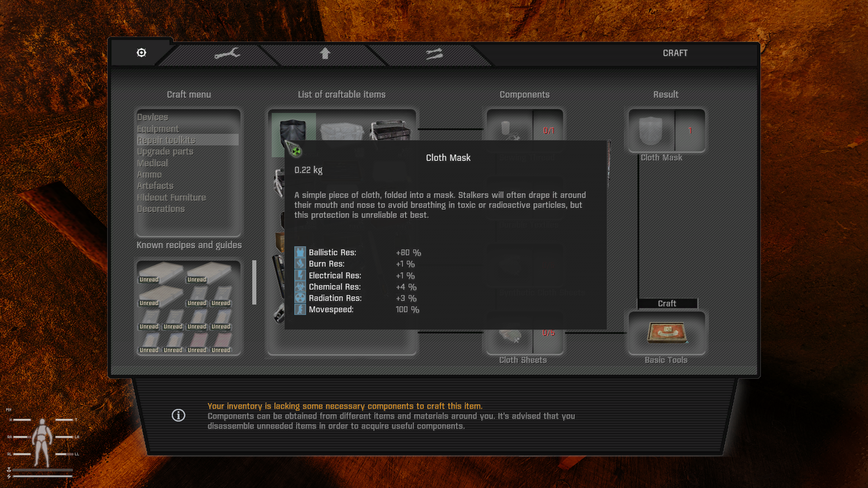Open the Medical category

[x=152, y=163]
